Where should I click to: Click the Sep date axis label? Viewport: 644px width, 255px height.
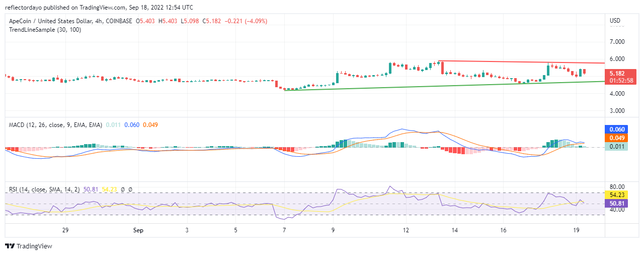click(138, 230)
